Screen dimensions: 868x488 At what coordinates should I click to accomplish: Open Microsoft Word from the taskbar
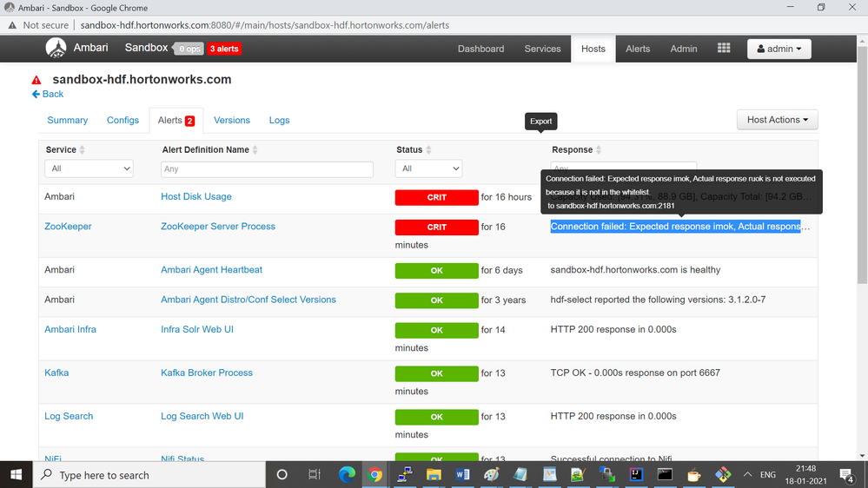(x=462, y=475)
